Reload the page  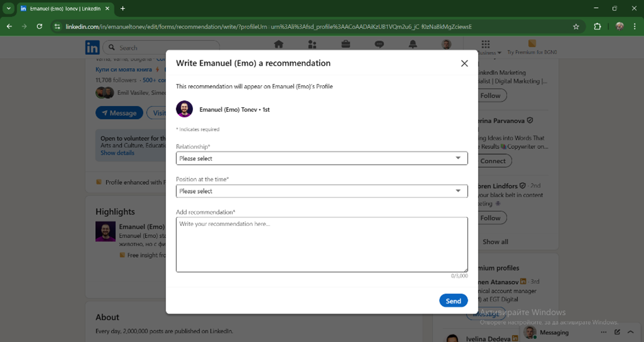pos(39,27)
